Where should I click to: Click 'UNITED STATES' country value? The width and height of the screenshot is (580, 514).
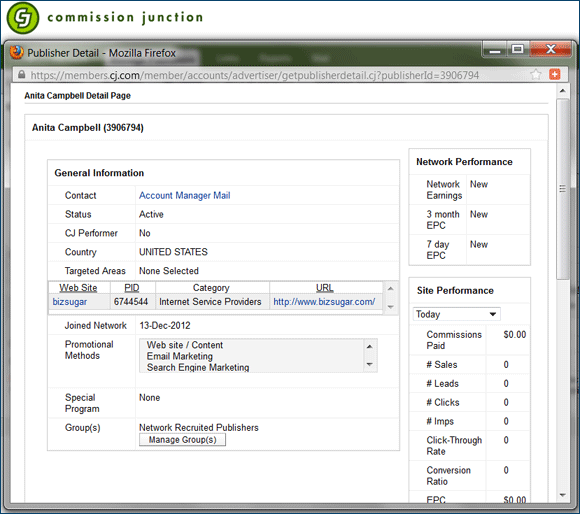pyautogui.click(x=173, y=252)
